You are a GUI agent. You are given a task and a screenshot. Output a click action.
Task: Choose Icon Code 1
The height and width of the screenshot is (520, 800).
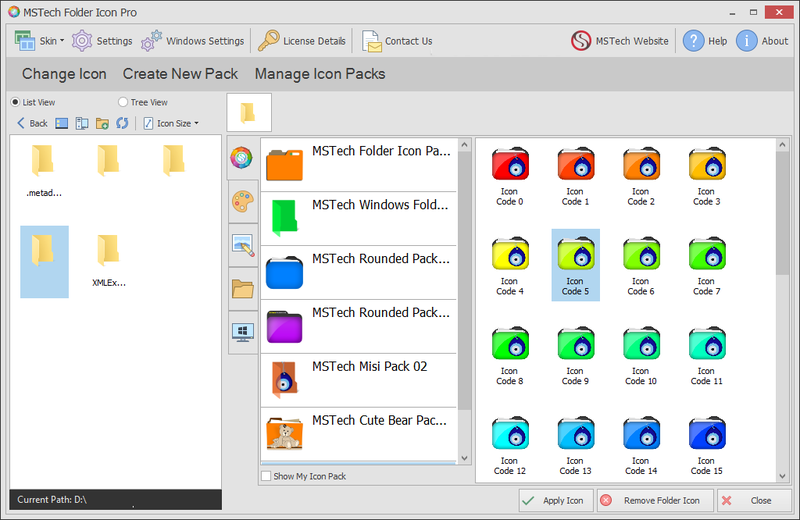(x=576, y=176)
